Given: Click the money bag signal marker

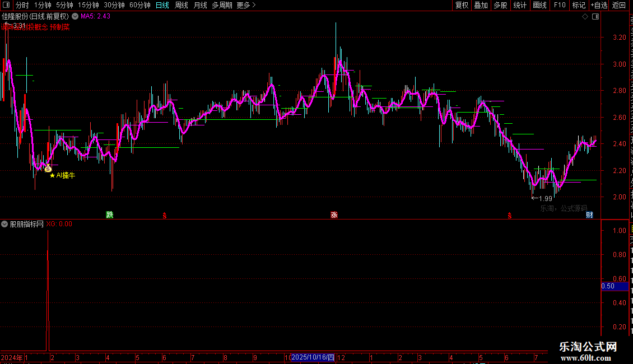Looking at the screenshot, I should (48, 169).
